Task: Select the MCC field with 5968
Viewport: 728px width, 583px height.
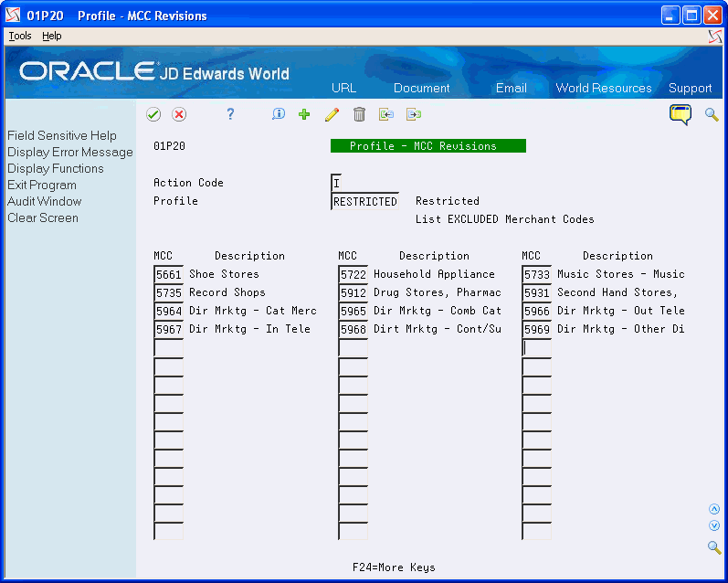Action: click(x=353, y=329)
